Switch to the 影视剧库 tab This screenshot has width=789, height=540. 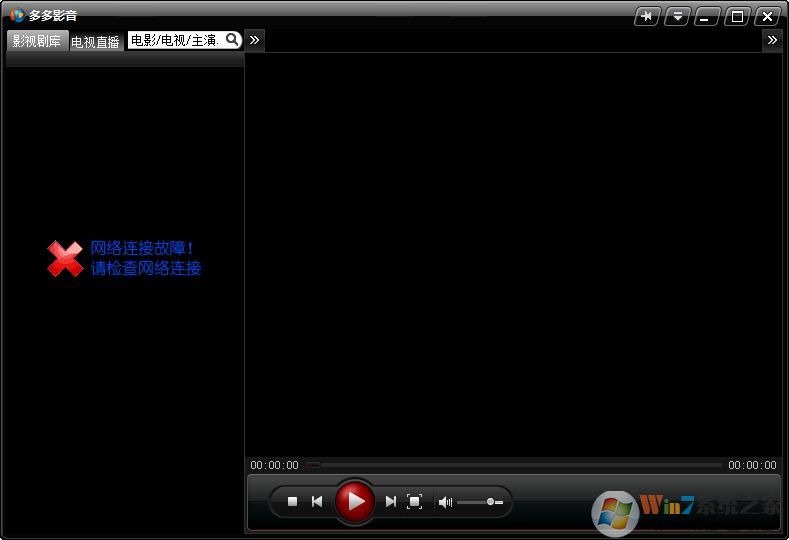(37, 41)
